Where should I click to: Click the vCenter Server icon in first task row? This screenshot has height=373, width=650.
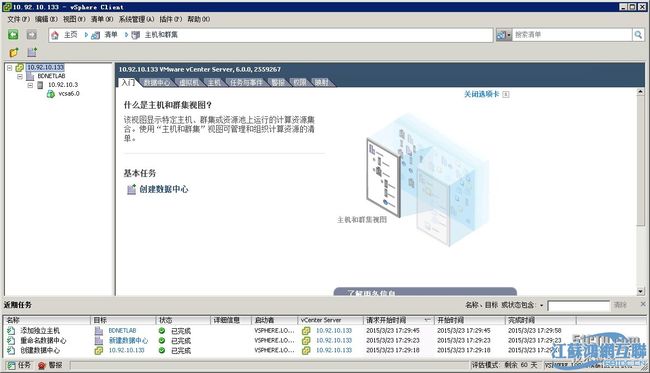click(306, 331)
